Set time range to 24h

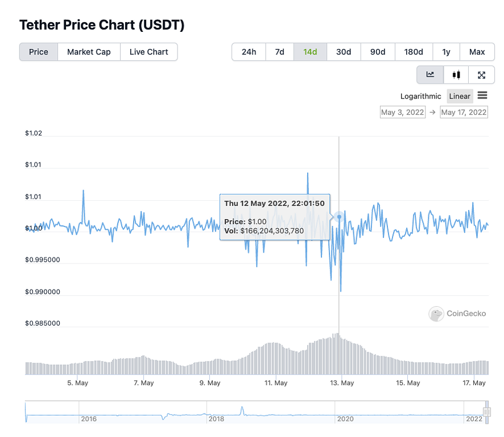coord(249,52)
